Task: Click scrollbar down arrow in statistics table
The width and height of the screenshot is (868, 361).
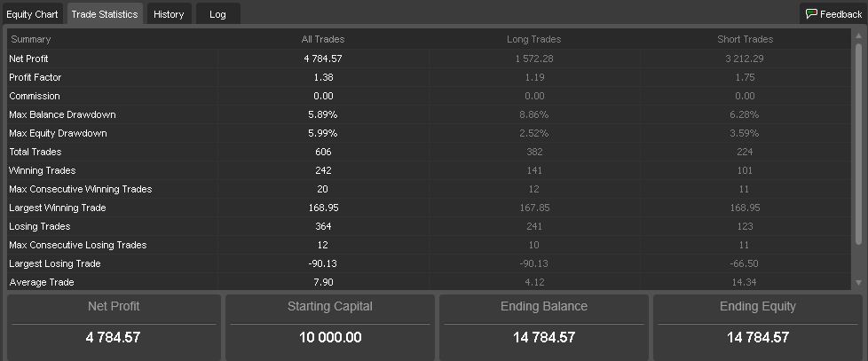Action: (x=858, y=282)
